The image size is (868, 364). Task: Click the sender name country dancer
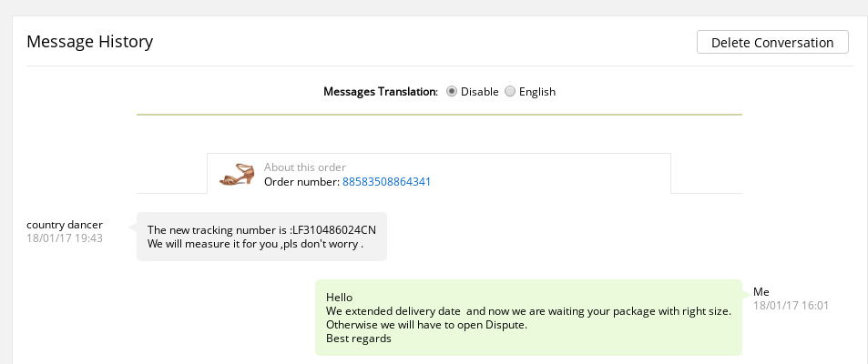pos(65,225)
